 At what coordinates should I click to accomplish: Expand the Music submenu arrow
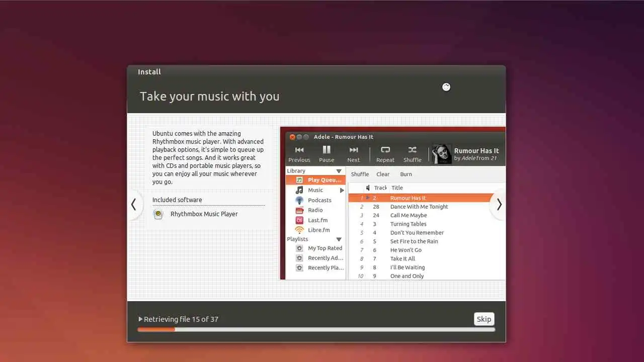342,191
